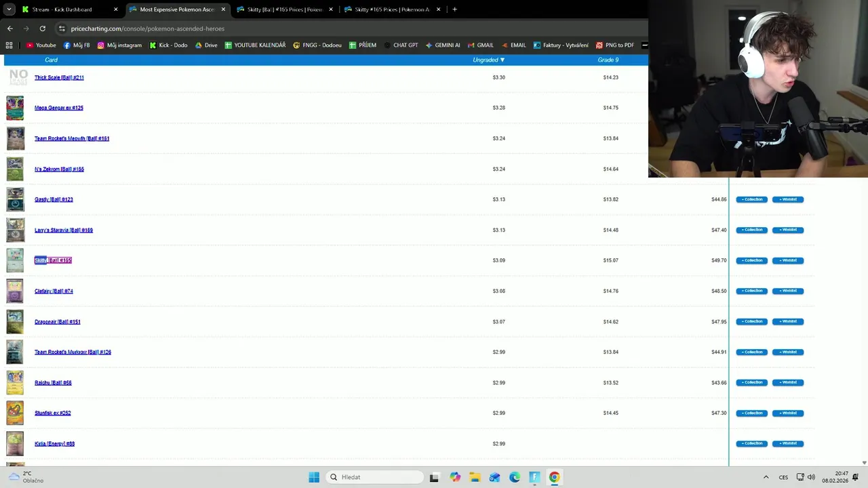This screenshot has height=488, width=868.
Task: Open the FNGG - Dodoeu bookmark
Action: 317,45
